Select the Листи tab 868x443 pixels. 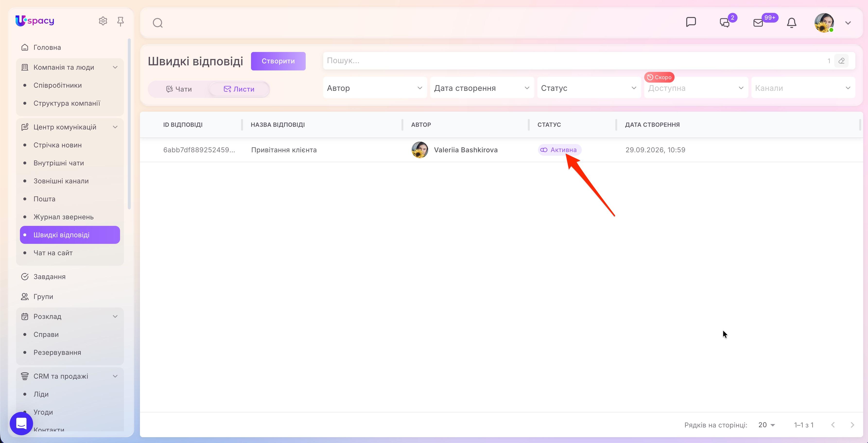point(239,89)
